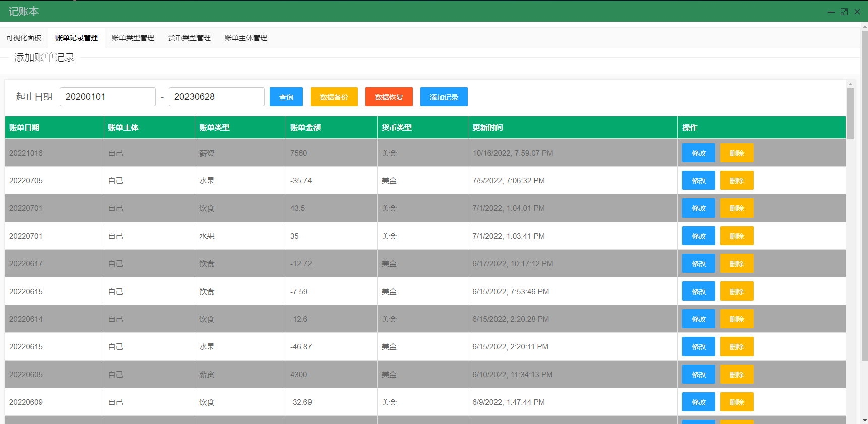Click 修改 for the 20220617 row
Screen dimensions: 868x424
(699, 263)
